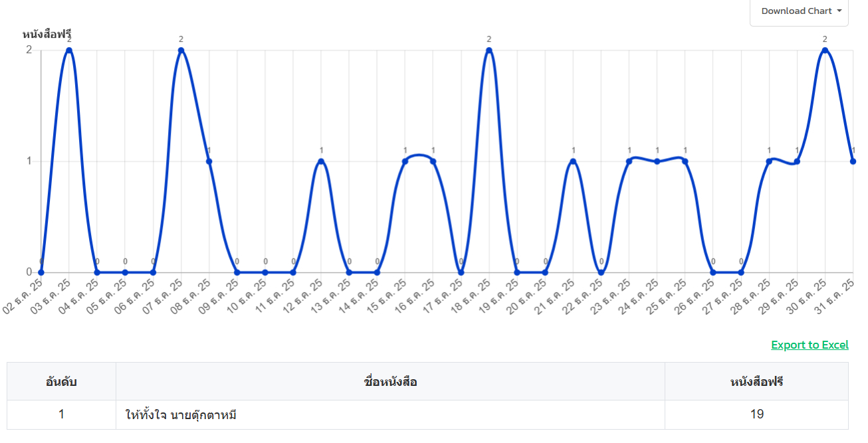
Task: Click the chart point on 08 ธ.ค. 25
Action: click(x=209, y=161)
